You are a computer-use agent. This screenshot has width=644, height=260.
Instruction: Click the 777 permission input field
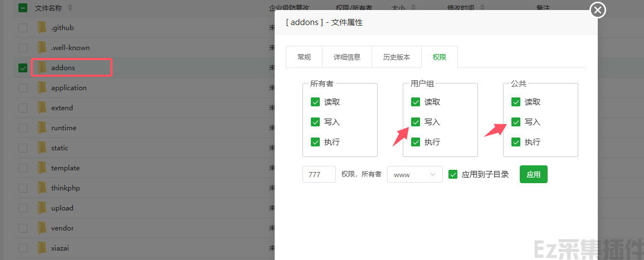(319, 174)
